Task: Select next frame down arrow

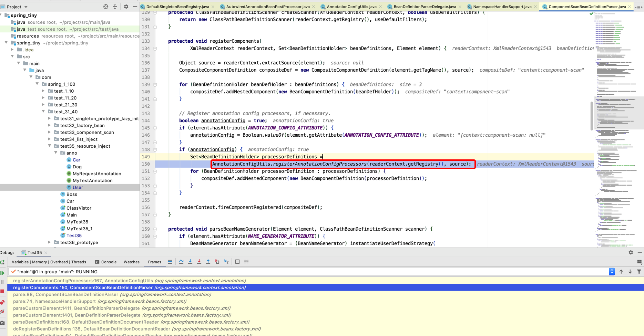Action: point(630,272)
